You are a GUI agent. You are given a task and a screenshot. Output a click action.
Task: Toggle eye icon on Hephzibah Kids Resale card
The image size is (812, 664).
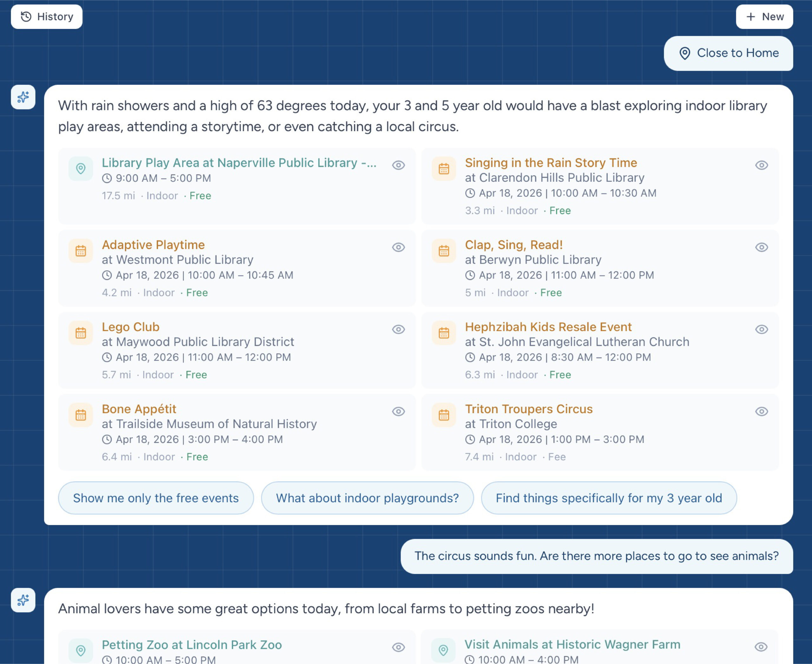[762, 329]
